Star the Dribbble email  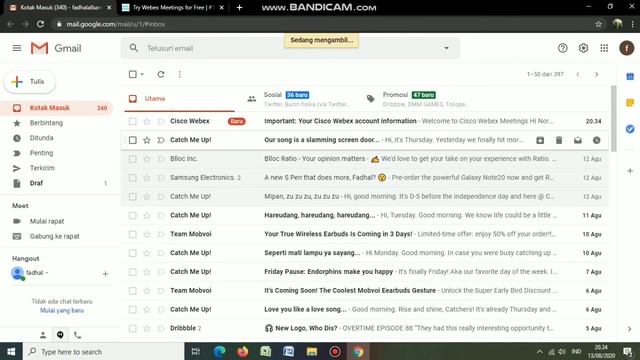pos(147,328)
